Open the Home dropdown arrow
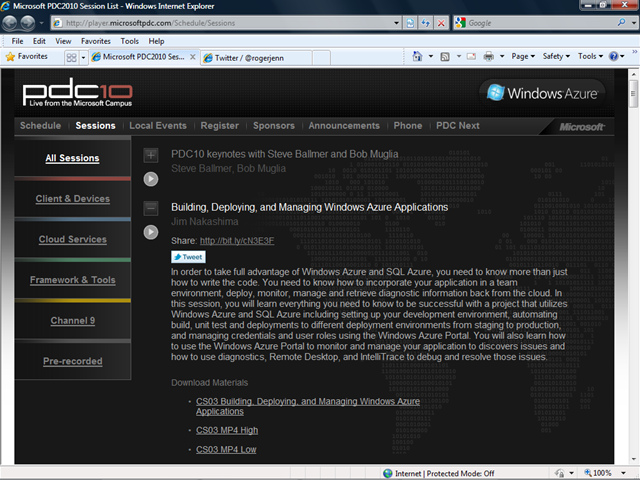The width and height of the screenshot is (640, 480). point(431,56)
